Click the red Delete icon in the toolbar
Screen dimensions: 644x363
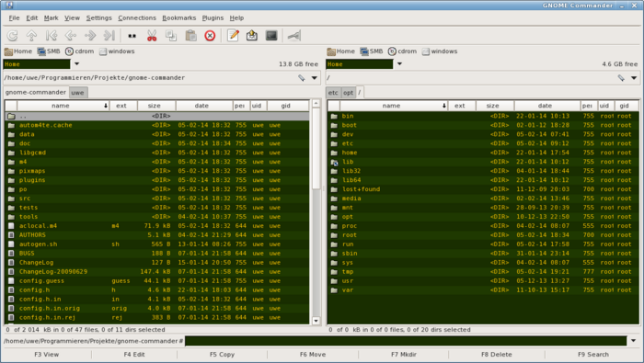[x=210, y=36]
